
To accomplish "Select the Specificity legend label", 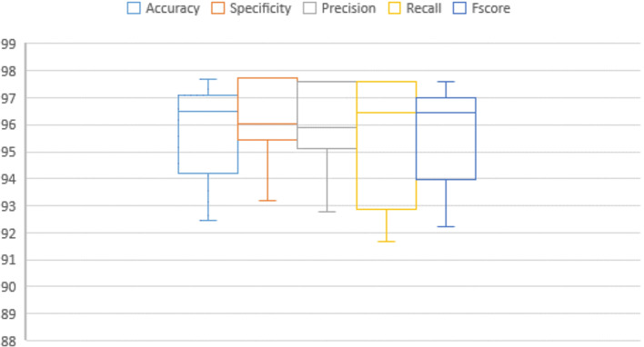I will point(260,8).
